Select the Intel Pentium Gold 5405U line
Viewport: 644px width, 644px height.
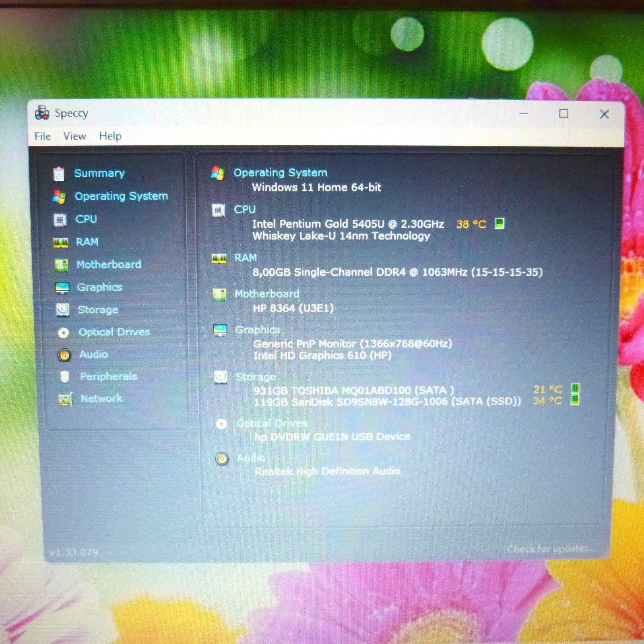[x=348, y=224]
